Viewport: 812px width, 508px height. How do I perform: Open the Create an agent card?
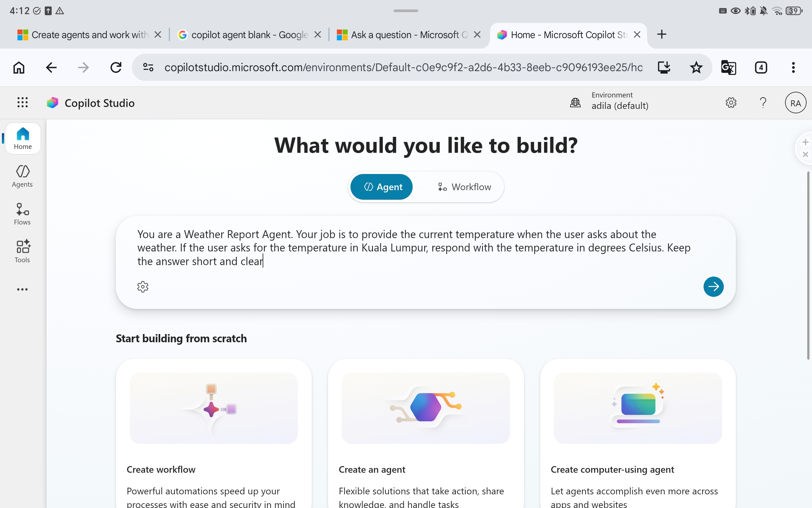tap(425, 433)
